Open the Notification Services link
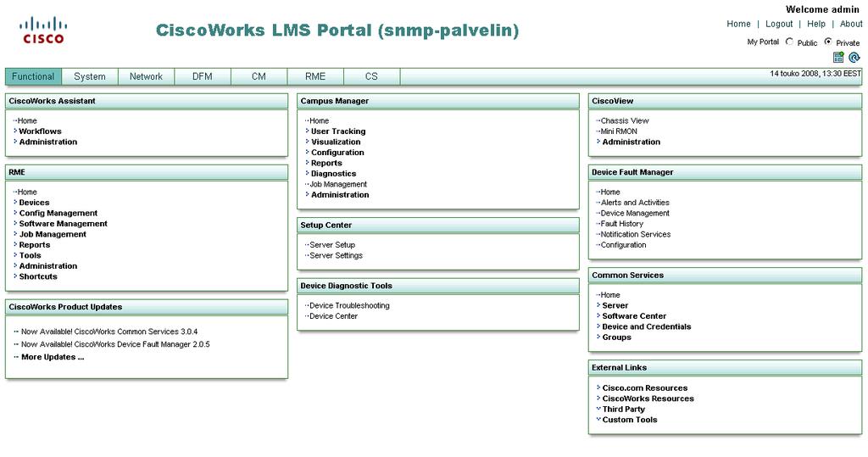868x457 pixels. coord(636,234)
